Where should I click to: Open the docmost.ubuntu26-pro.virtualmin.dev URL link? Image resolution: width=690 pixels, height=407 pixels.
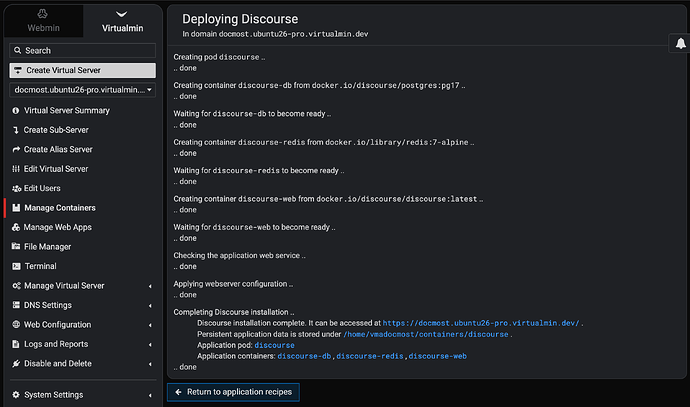click(x=481, y=323)
